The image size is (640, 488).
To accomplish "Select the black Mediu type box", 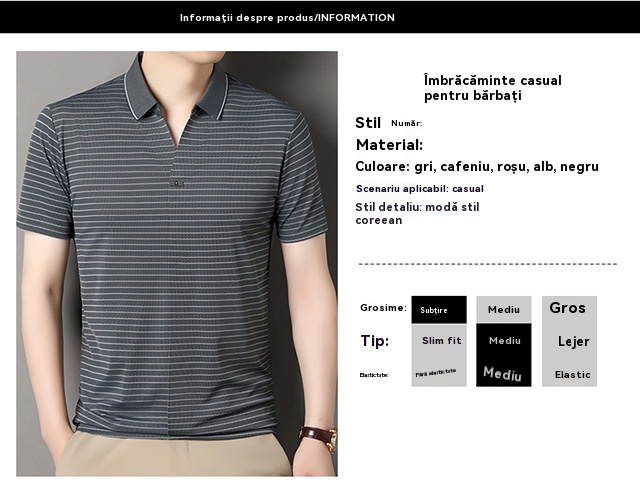I will click(x=503, y=341).
